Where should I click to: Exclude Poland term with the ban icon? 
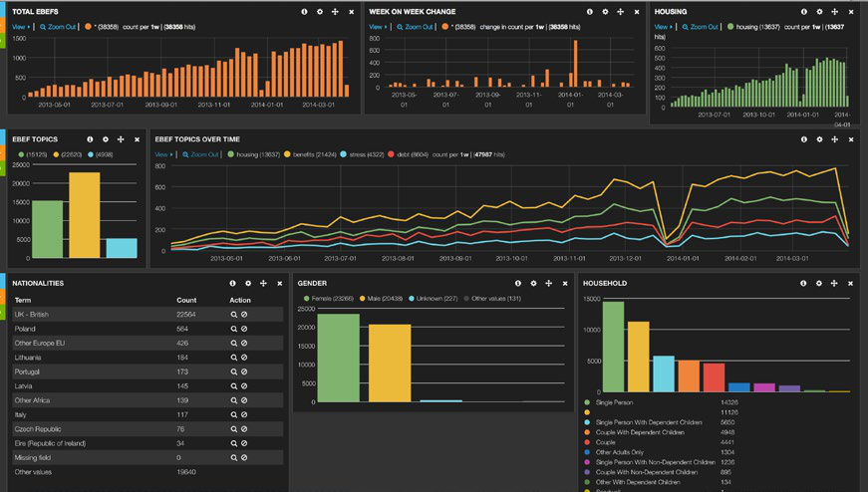pyautogui.click(x=244, y=329)
